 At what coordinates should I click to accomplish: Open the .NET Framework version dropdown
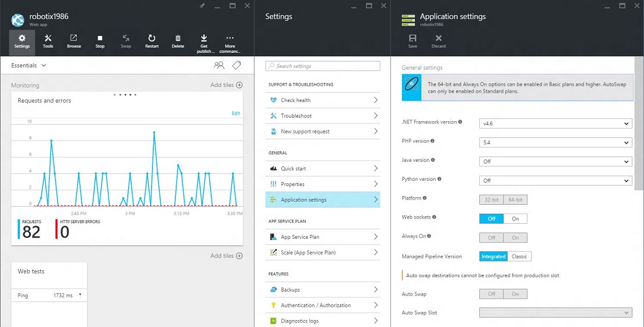click(x=555, y=123)
